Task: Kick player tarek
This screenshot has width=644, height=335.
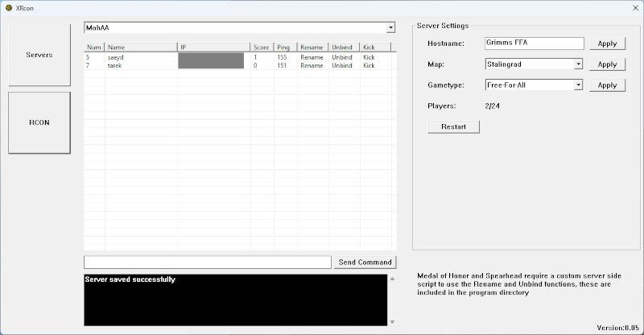Action: [369, 65]
